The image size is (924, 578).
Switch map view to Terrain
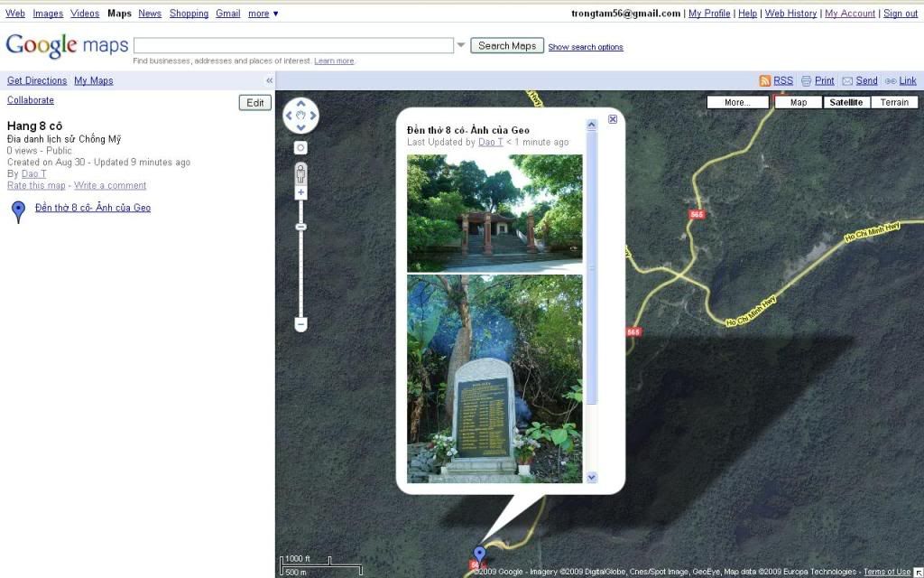[894, 102]
